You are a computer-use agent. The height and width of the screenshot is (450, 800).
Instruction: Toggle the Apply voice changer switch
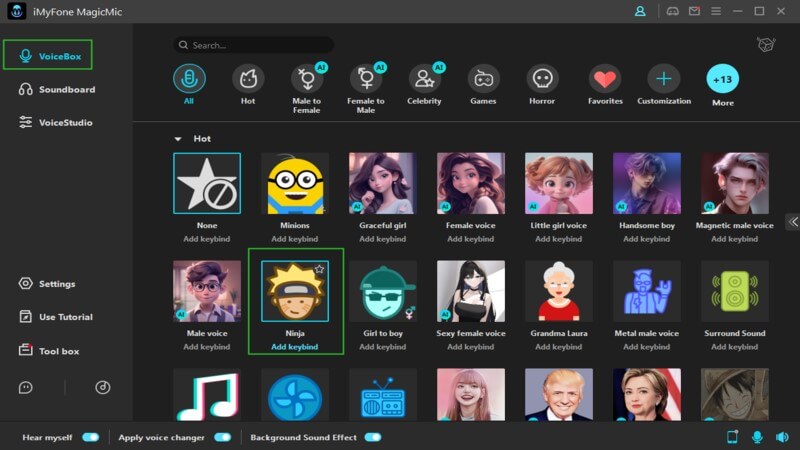click(x=222, y=437)
